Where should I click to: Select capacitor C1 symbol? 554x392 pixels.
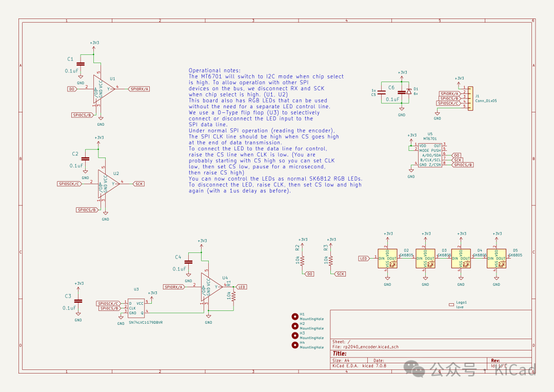click(x=81, y=64)
